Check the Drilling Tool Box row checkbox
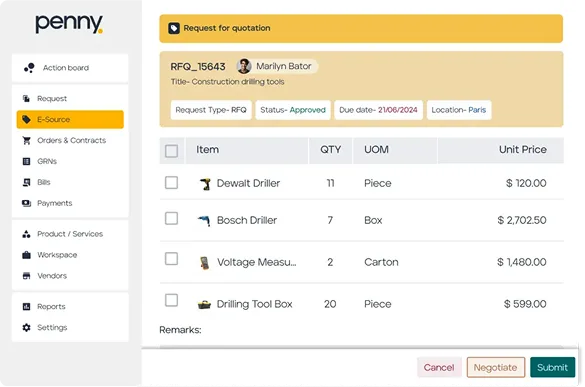Viewport: 585px width, 387px height. pyautogui.click(x=171, y=300)
